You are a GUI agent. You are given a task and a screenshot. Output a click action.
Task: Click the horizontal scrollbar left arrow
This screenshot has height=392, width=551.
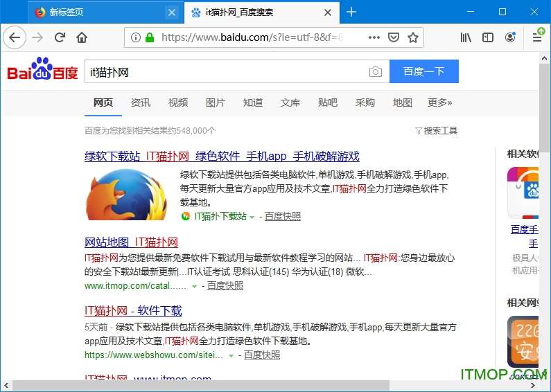coord(6,386)
